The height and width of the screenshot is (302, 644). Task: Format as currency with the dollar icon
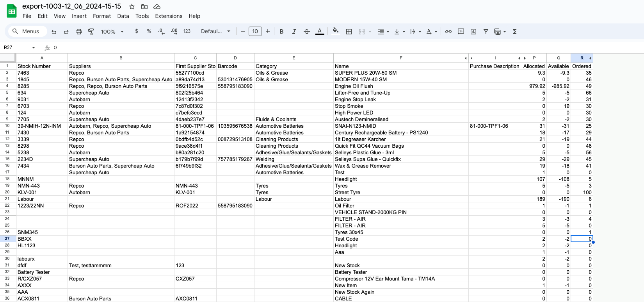click(137, 31)
